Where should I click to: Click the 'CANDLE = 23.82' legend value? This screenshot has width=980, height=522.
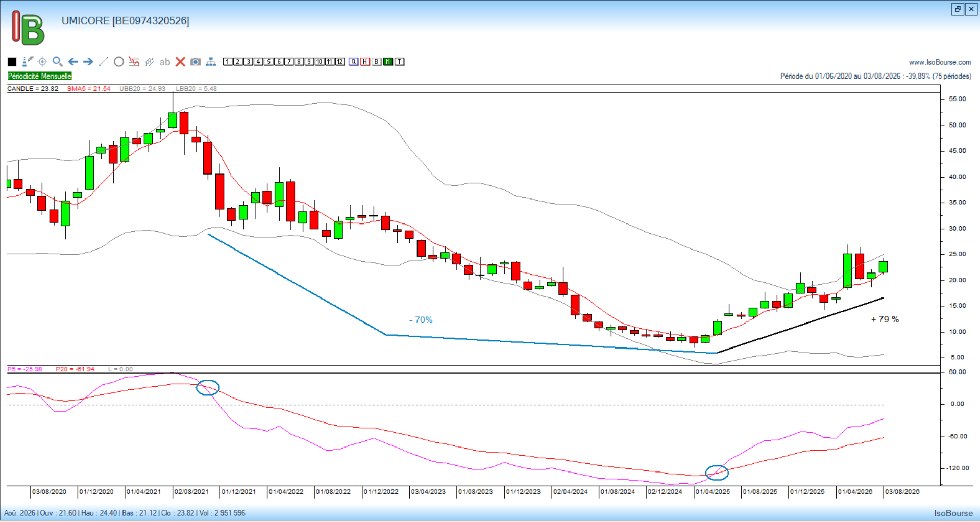[33, 89]
